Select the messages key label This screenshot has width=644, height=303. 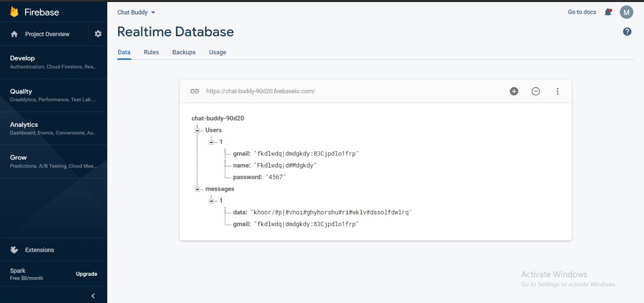coord(220,189)
